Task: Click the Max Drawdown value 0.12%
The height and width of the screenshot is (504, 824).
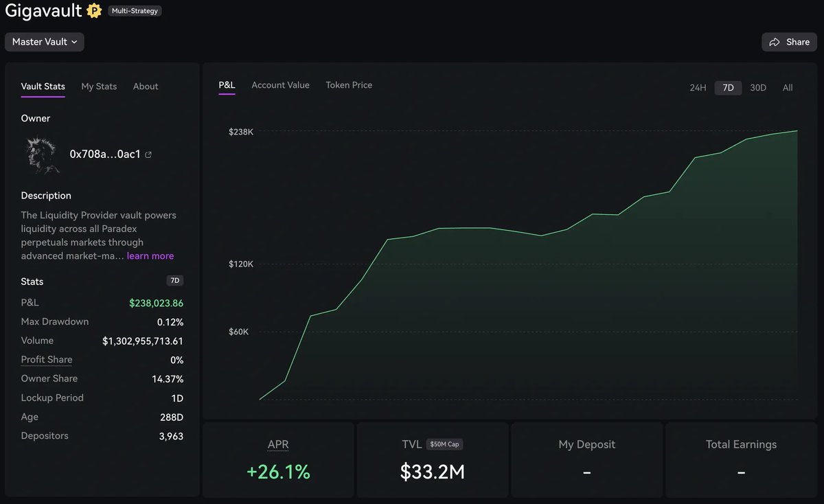Action: pos(170,322)
